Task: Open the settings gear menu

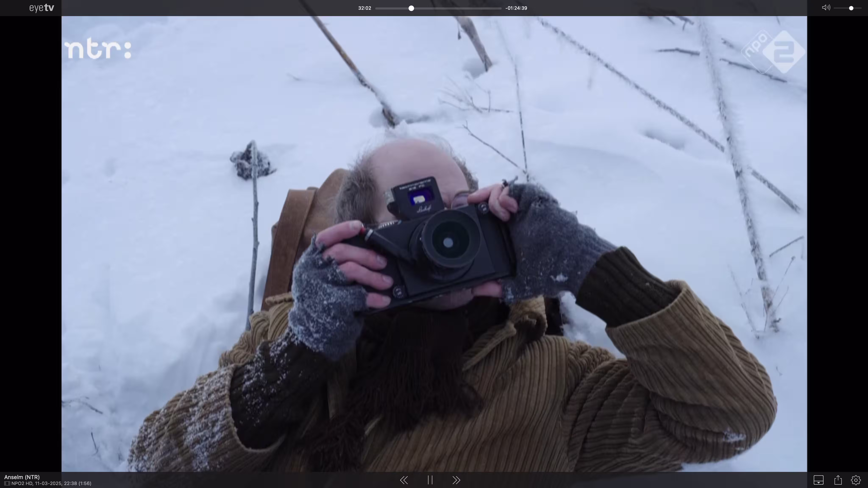Action: click(856, 480)
